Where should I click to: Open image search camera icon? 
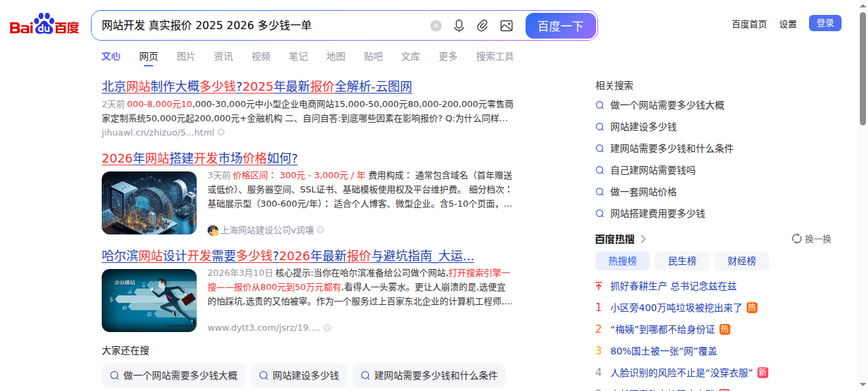point(506,26)
